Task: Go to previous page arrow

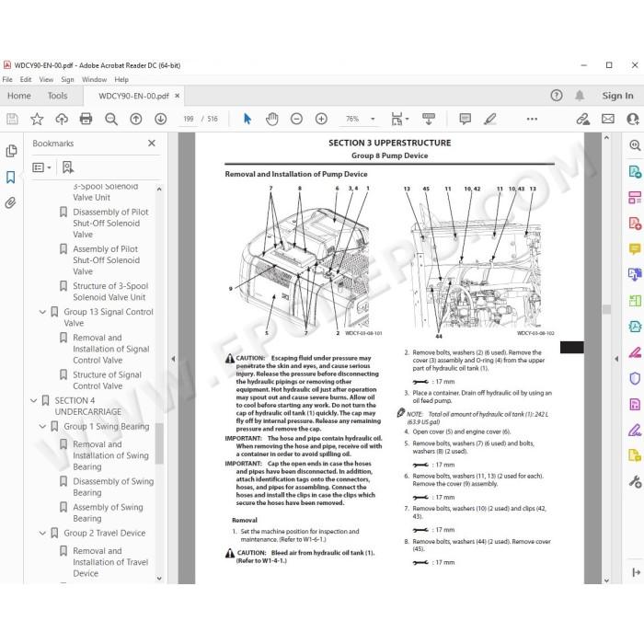Action: [136, 119]
